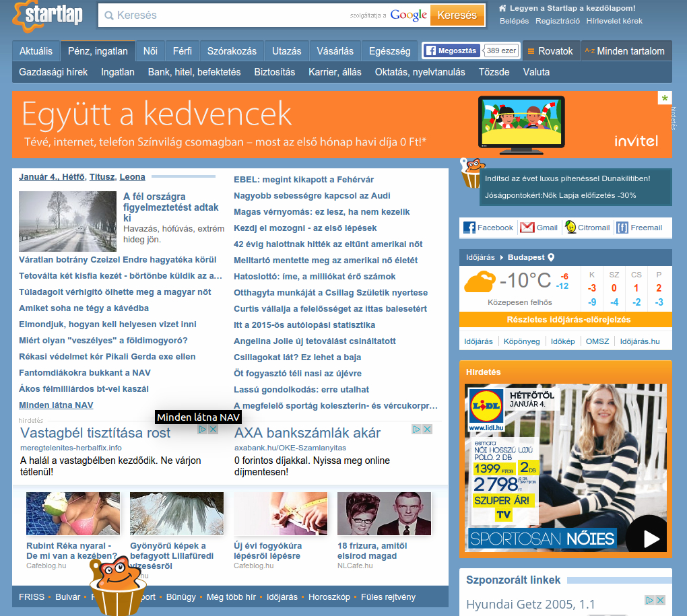Open the Rubint Réka photo thumbnail

point(73,514)
